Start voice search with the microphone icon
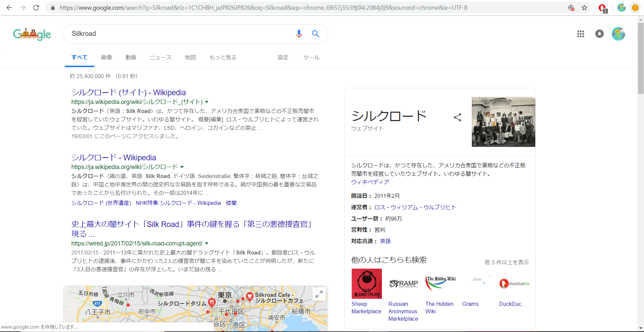This screenshot has height=332, width=644. 299,34
